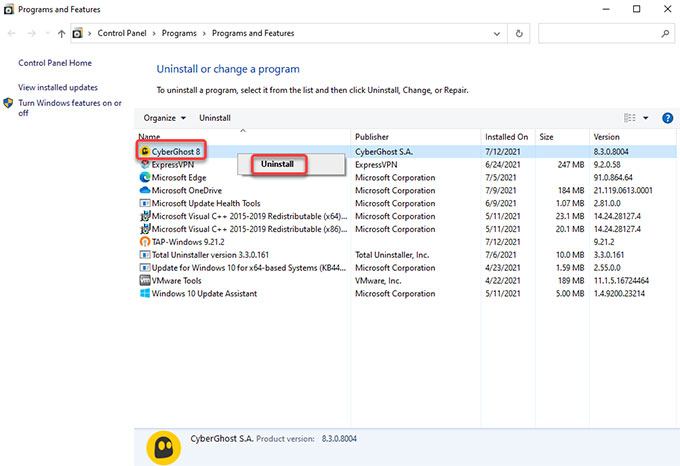
Task: Select VMware Tools in the list
Action: 177,280
